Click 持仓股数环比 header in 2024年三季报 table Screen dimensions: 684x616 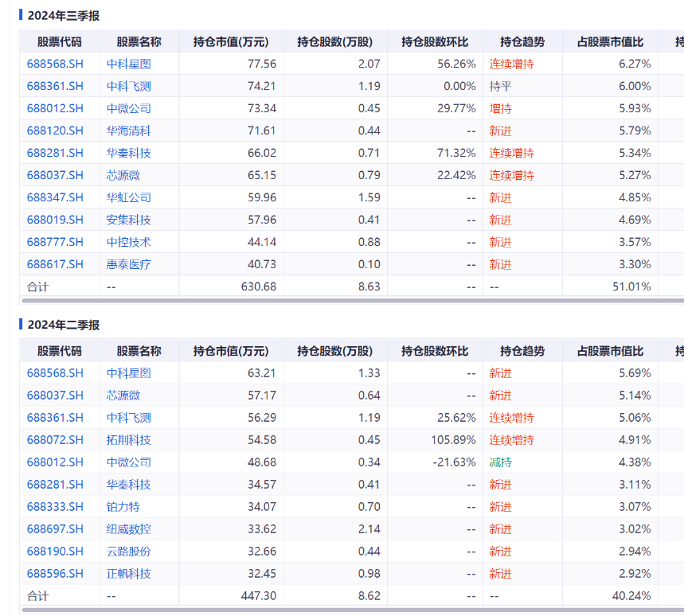point(435,42)
